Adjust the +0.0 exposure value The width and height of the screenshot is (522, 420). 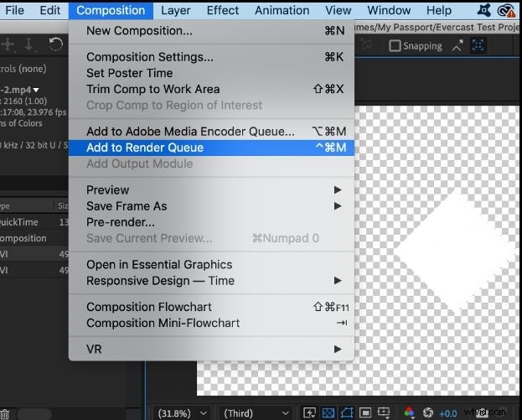[447, 413]
